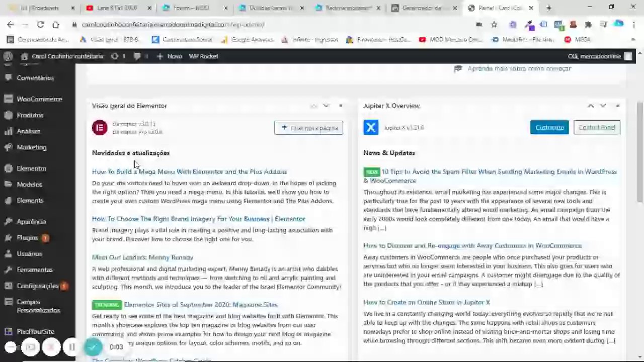Open 'Meet Our Leaders: Menny Benady' link
This screenshot has height=362, width=644.
[x=143, y=257]
